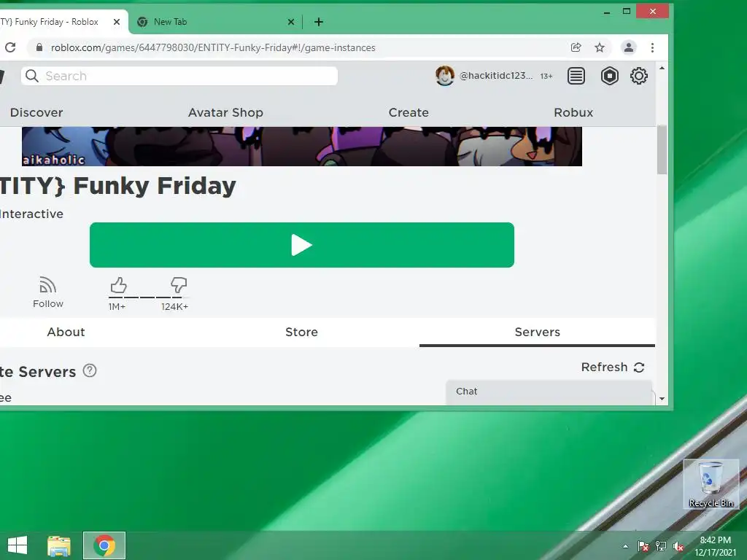This screenshot has width=747, height=560.
Task: Minimize the Chrome window
Action: click(x=606, y=12)
